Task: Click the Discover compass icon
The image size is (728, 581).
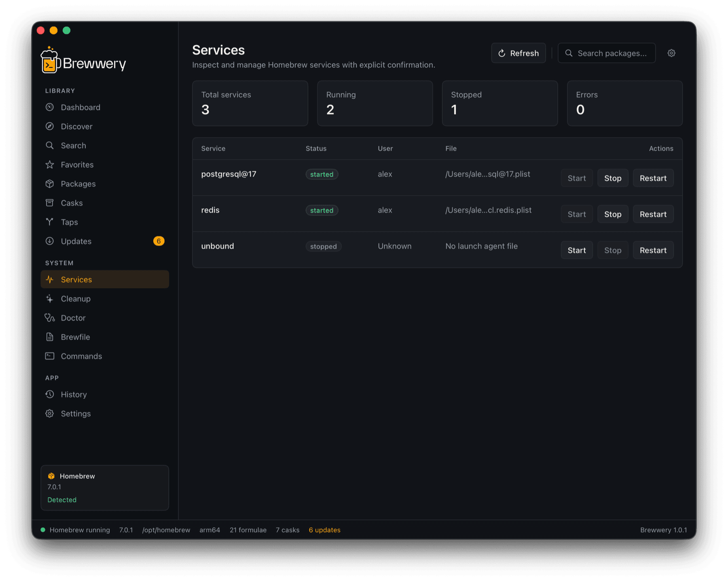Action: click(50, 126)
